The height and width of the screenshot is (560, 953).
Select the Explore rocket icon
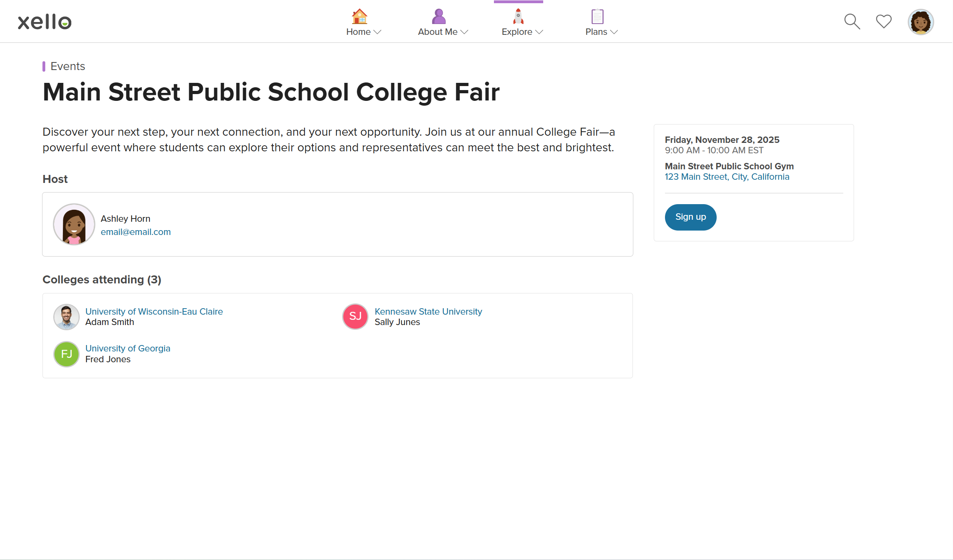(518, 16)
